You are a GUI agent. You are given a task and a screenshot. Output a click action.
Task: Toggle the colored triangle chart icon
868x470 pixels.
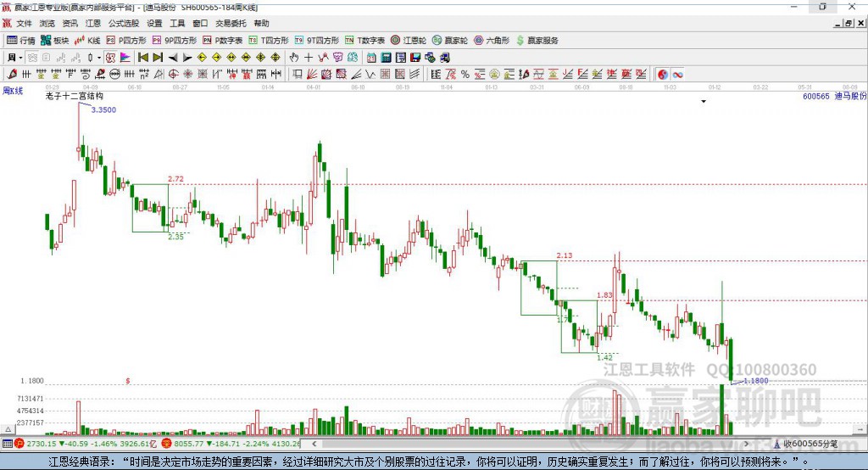point(125,58)
